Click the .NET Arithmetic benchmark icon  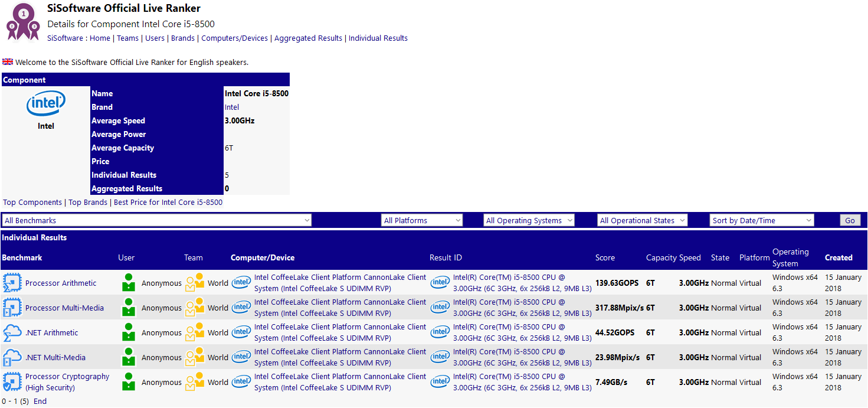(12, 332)
